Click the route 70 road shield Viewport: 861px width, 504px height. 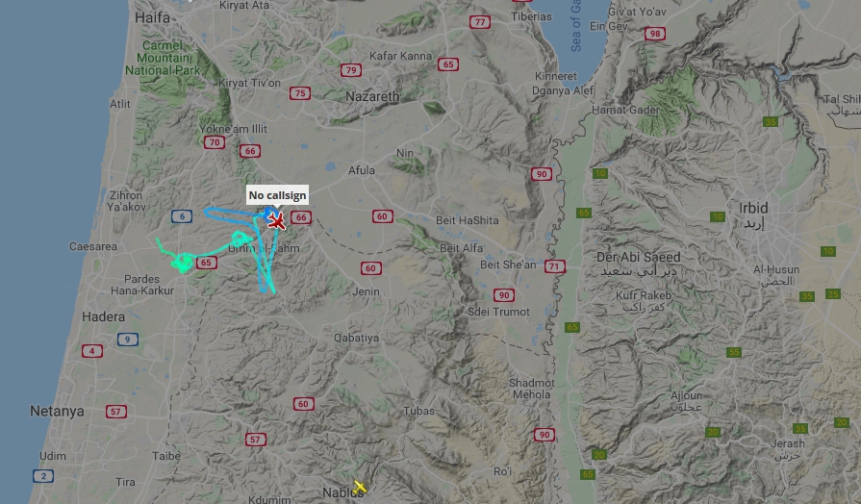coord(215,142)
